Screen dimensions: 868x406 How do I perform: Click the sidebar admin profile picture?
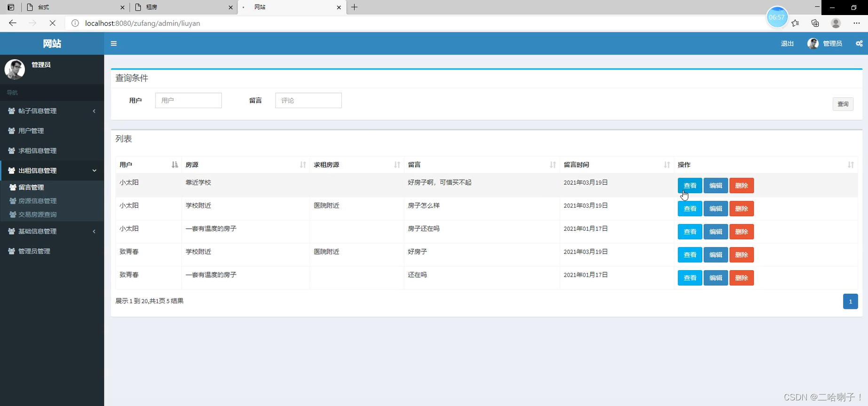pyautogui.click(x=15, y=70)
